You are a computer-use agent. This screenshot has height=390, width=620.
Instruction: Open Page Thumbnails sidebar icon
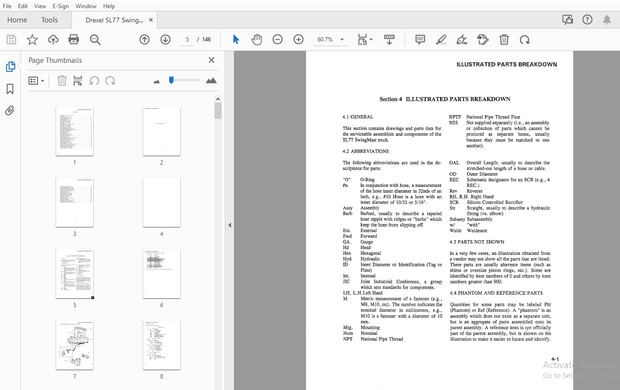click(x=10, y=66)
